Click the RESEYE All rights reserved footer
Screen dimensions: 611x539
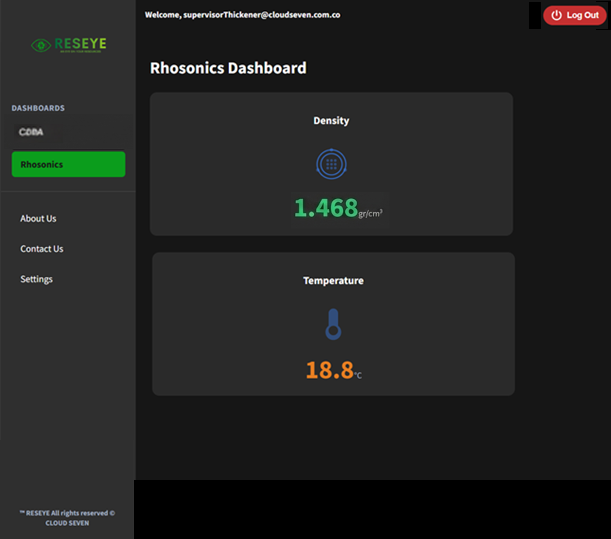67,518
